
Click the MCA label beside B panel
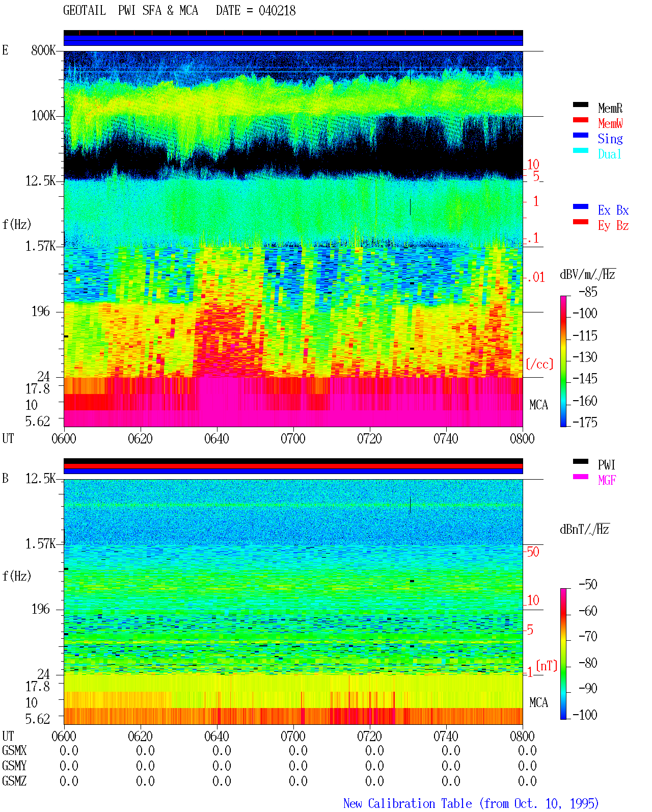[538, 703]
